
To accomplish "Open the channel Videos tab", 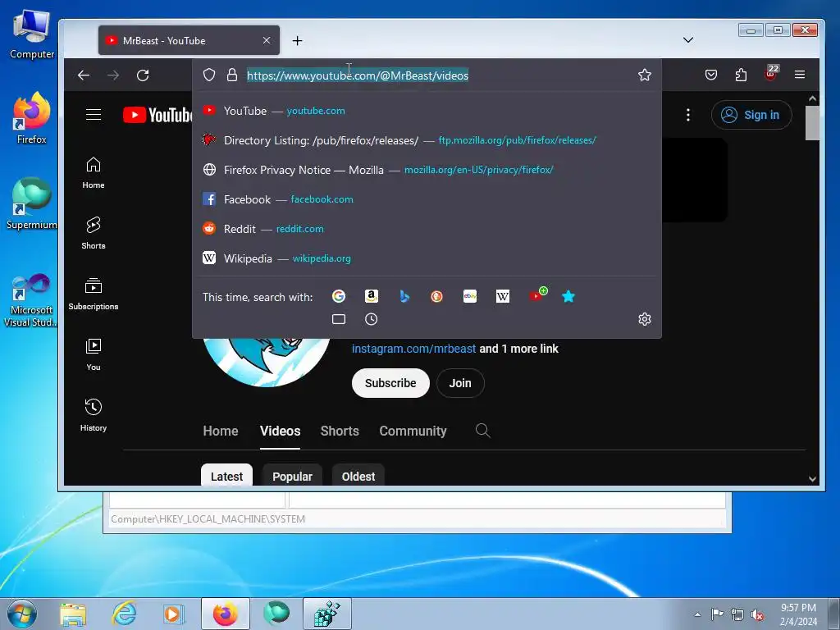I will 281,431.
